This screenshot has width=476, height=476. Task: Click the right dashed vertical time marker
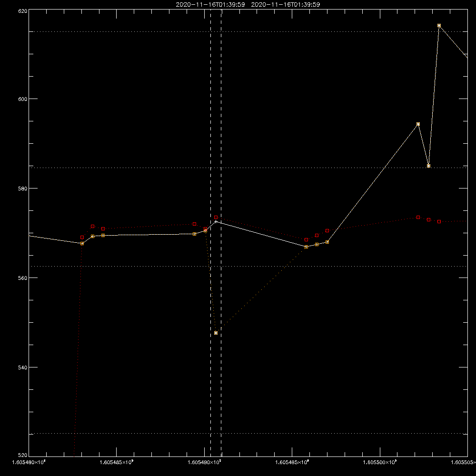(221, 233)
